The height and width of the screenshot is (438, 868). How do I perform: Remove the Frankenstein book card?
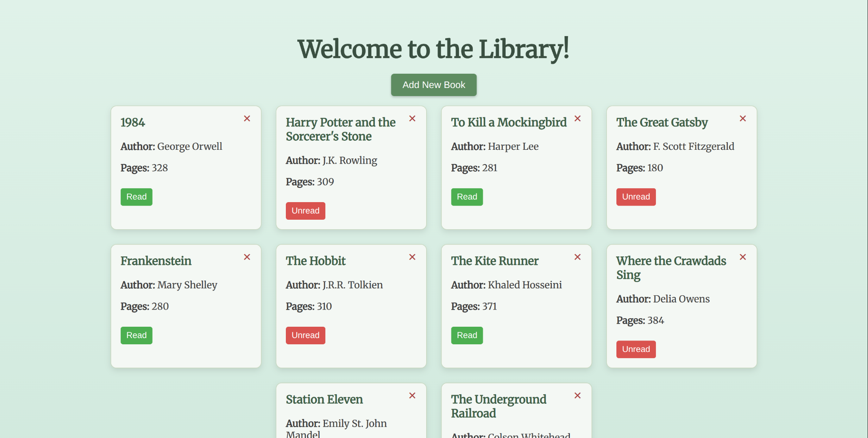point(247,257)
